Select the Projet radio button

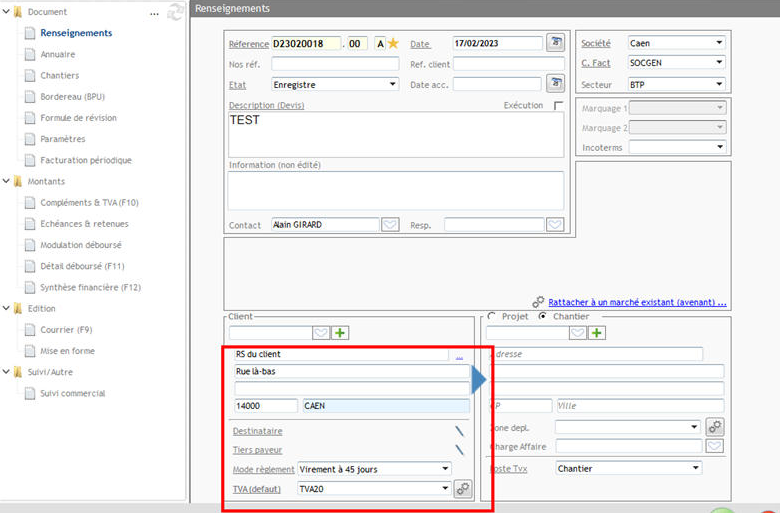[x=493, y=317]
